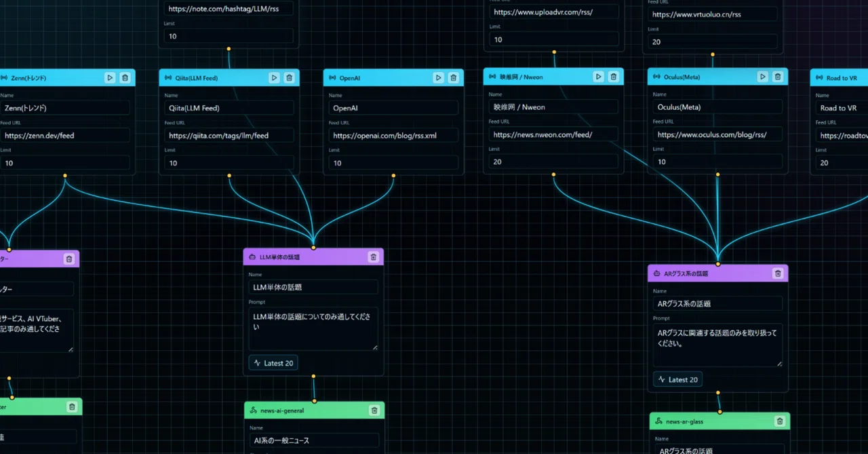The width and height of the screenshot is (868, 454).
Task: Click the RSS icon on Road to VR header
Action: tap(819, 78)
